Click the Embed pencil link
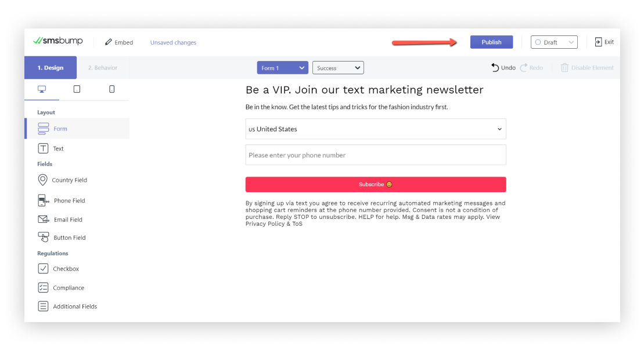Image resolution: width=644 pixels, height=350 pixels. tap(119, 42)
